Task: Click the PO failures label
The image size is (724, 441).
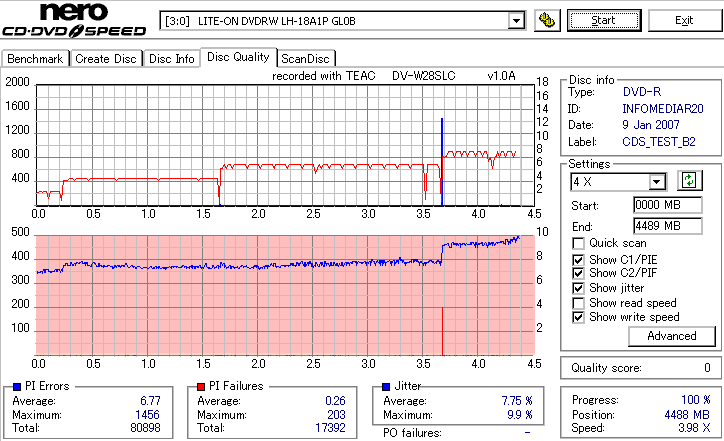Action: [412, 433]
